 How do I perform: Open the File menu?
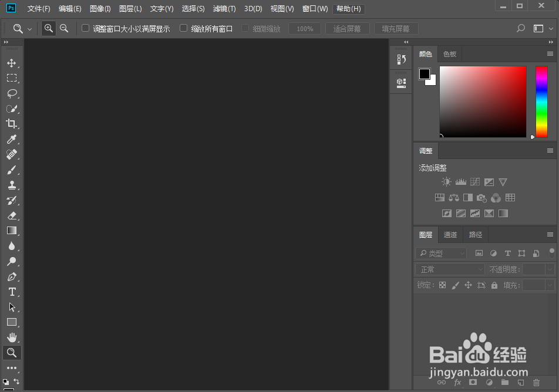tap(39, 9)
